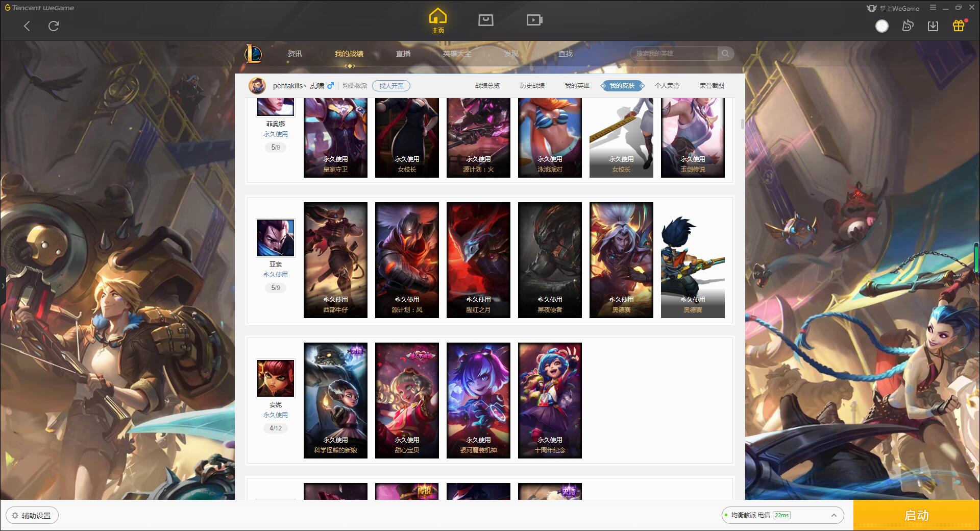This screenshot has width=980, height=531.
Task: Click the Tencent WeGame logo
Action: [39, 8]
